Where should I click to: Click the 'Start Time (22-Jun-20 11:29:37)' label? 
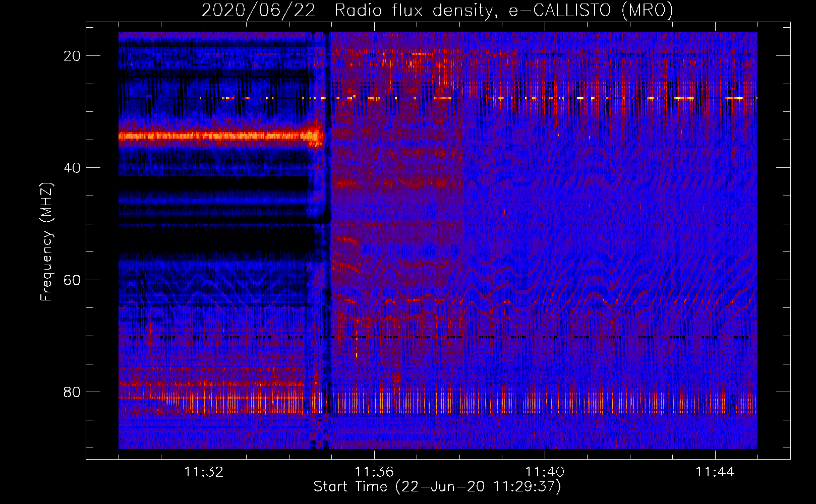click(x=437, y=487)
